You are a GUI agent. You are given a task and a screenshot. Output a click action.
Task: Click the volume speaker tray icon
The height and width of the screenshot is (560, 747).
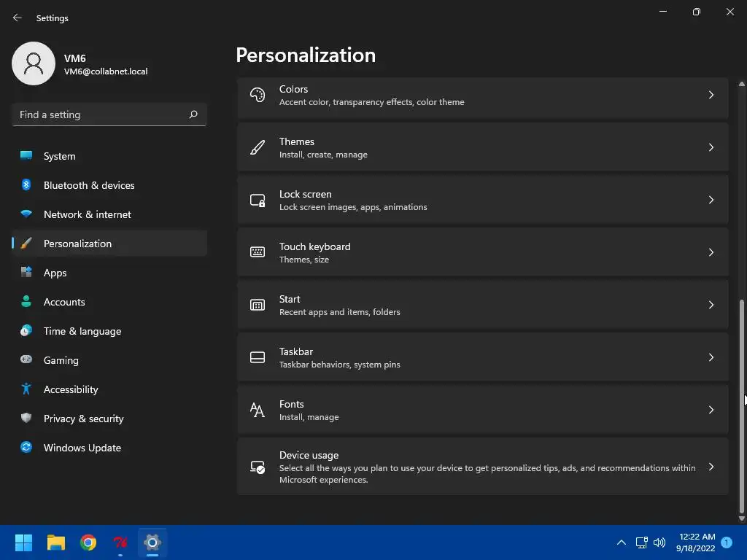pyautogui.click(x=659, y=542)
